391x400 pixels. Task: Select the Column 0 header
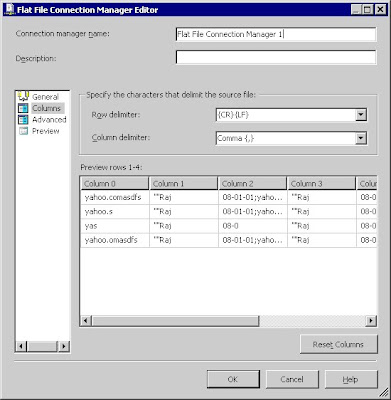tap(115, 184)
